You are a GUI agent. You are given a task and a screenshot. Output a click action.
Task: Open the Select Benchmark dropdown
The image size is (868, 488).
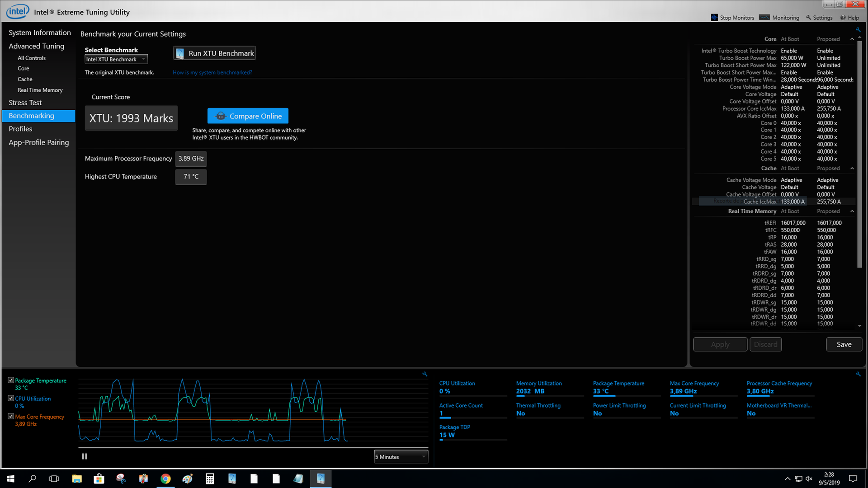click(x=116, y=59)
